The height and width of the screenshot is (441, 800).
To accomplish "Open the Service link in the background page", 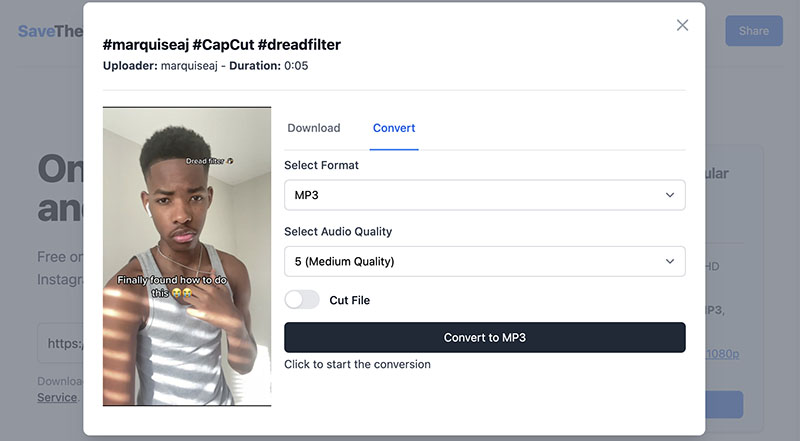I will pyautogui.click(x=57, y=398).
